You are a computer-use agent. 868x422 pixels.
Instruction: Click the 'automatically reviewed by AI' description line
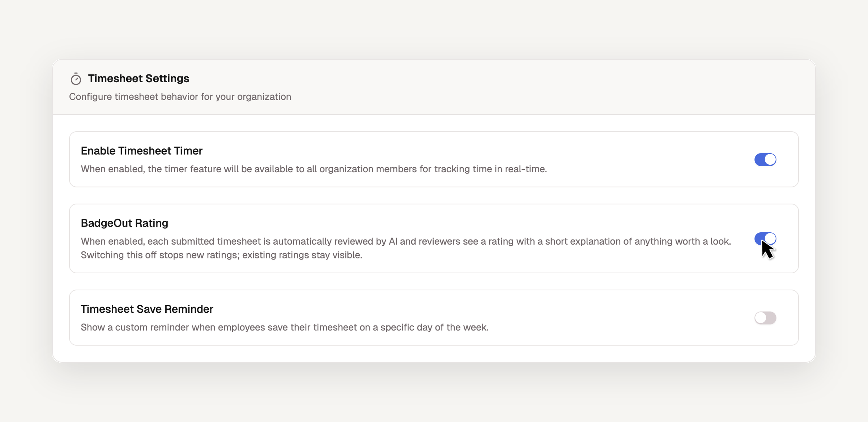coord(406,241)
